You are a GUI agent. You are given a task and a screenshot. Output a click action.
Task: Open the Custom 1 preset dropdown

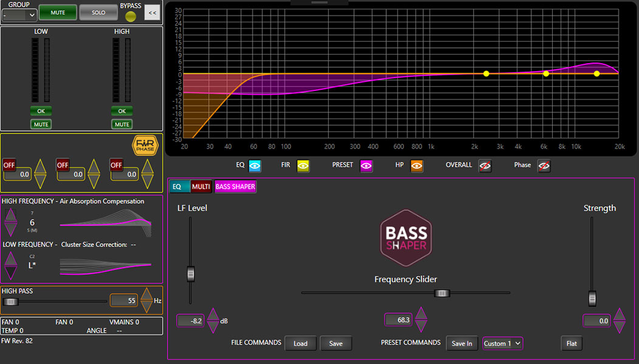(502, 343)
